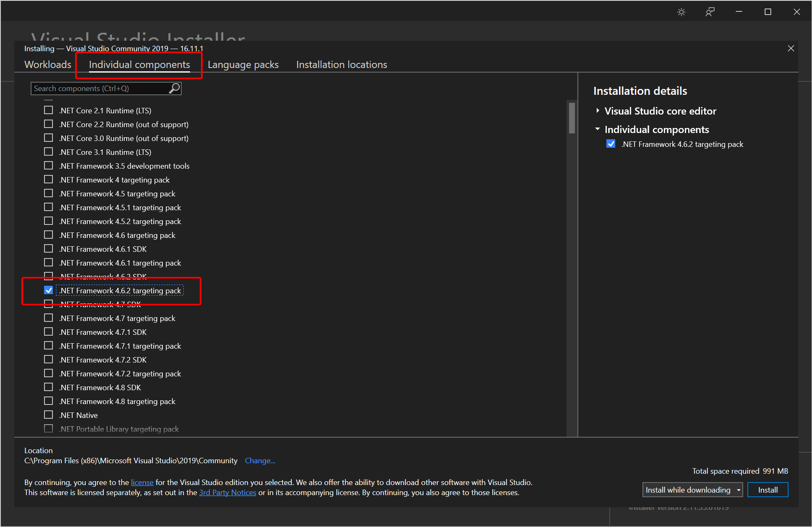The image size is (812, 527).
Task: Collapse Individual components in Installation details
Action: point(598,129)
